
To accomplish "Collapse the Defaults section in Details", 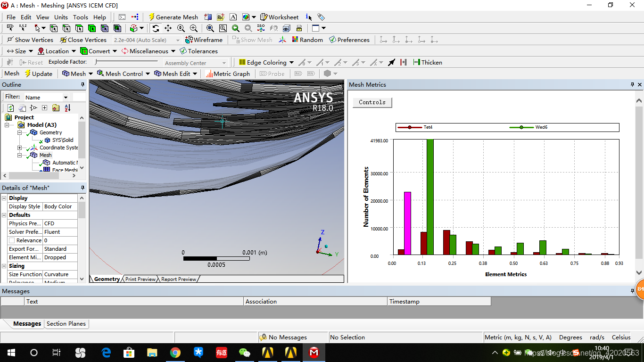I will click(4, 215).
